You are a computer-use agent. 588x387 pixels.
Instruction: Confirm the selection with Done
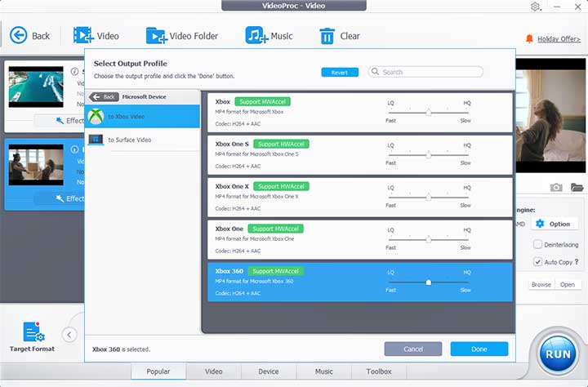tap(479, 349)
